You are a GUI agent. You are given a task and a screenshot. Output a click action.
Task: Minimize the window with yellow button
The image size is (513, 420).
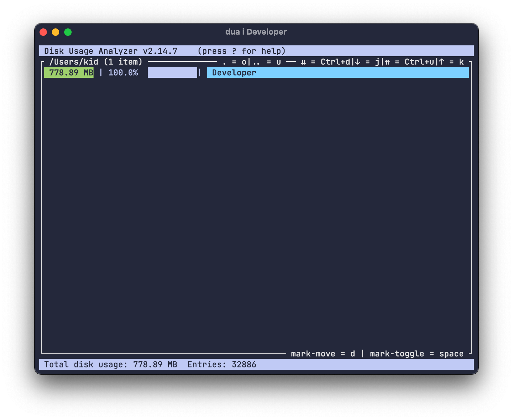coord(56,32)
